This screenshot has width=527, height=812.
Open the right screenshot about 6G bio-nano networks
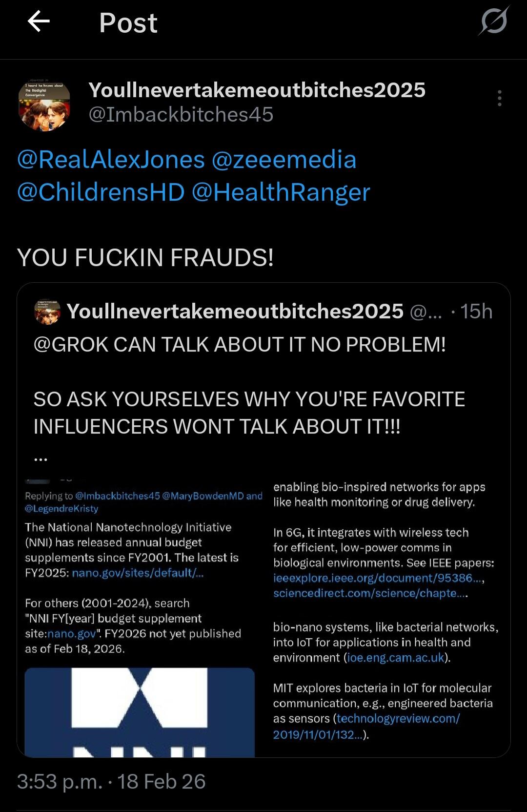[385, 610]
